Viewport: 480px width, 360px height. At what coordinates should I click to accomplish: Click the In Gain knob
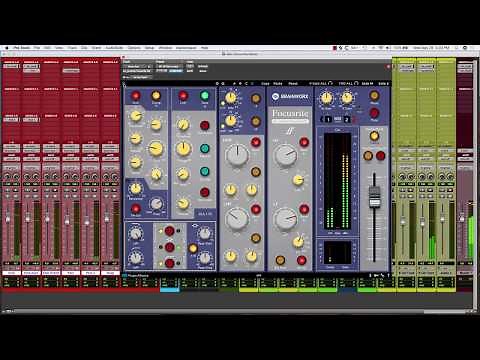pyautogui.click(x=326, y=98)
